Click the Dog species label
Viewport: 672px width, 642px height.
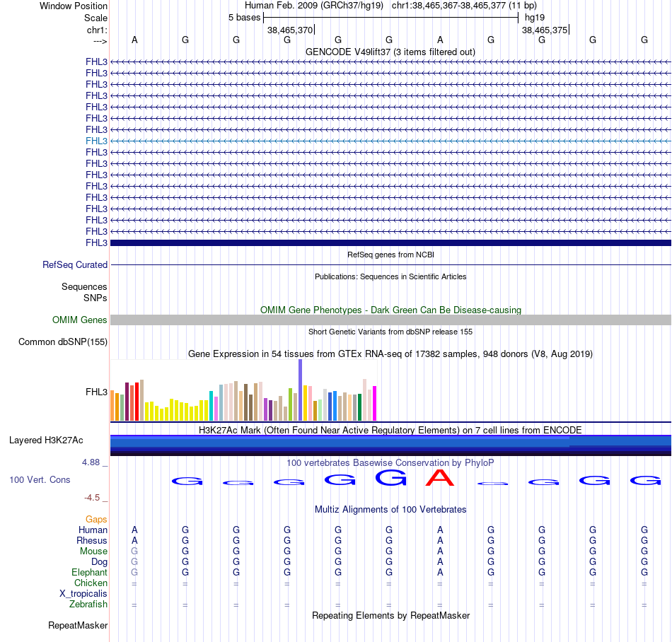pos(100,562)
